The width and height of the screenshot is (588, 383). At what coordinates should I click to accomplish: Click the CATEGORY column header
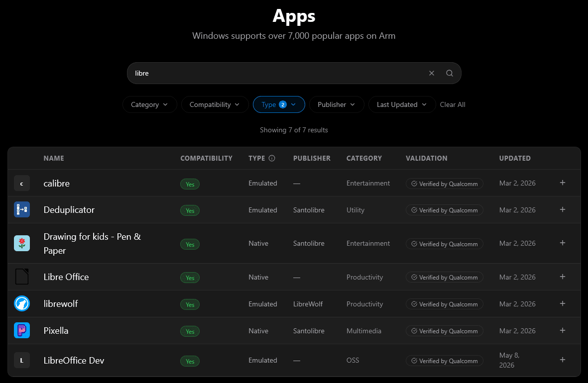pos(364,158)
